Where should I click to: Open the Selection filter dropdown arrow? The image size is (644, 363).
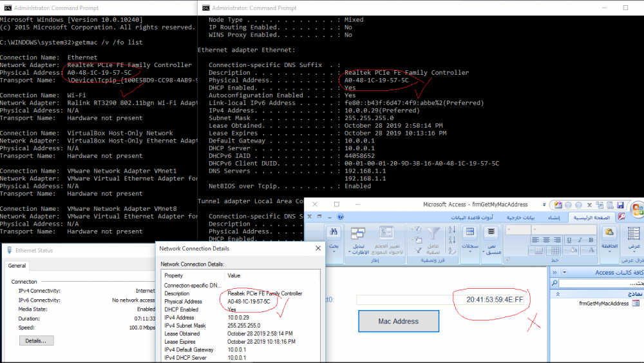point(412,230)
